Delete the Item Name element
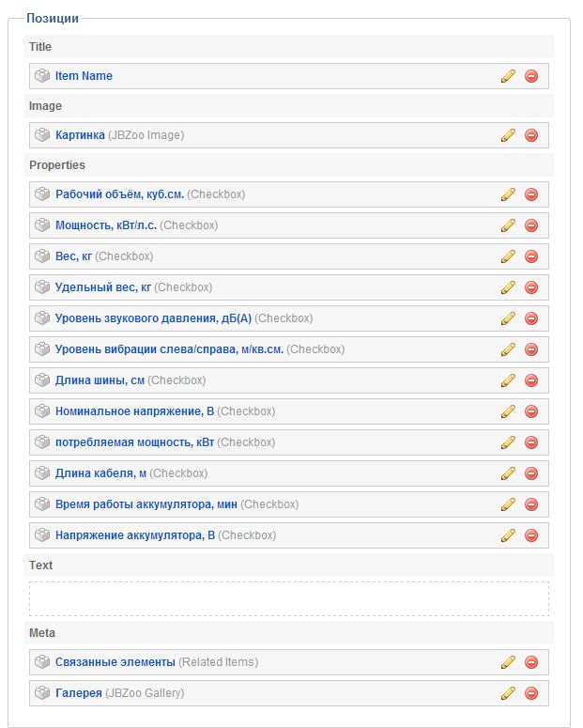This screenshot has width=583, height=728. coord(531,76)
